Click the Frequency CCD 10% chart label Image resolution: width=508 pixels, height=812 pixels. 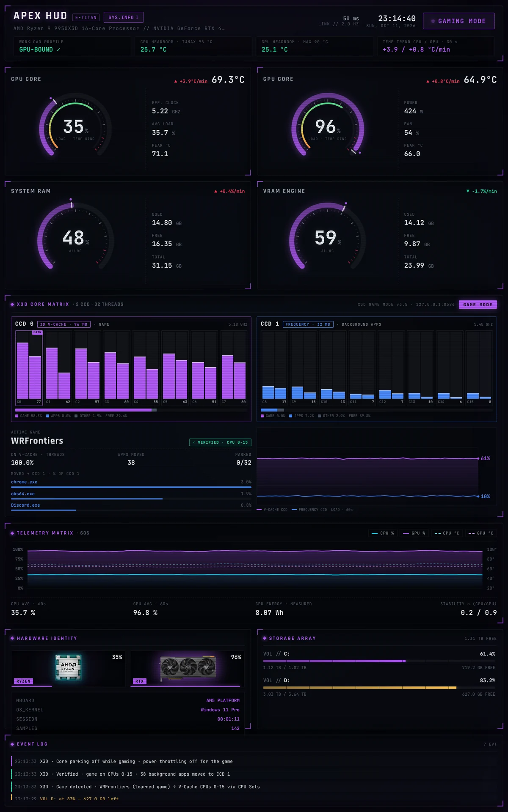click(486, 497)
